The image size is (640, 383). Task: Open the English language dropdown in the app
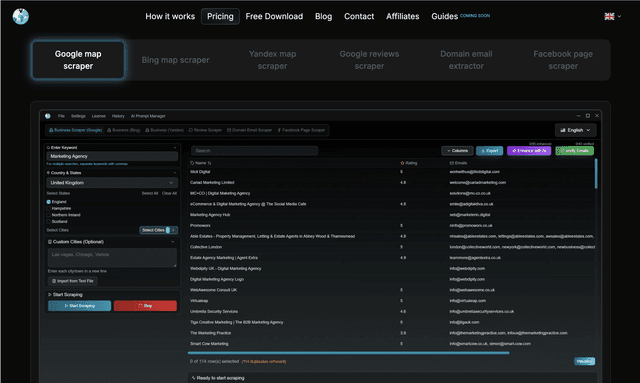(x=576, y=130)
